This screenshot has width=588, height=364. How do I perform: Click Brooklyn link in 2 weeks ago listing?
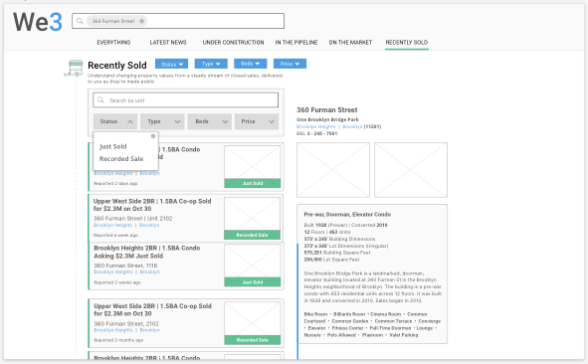[150, 272]
